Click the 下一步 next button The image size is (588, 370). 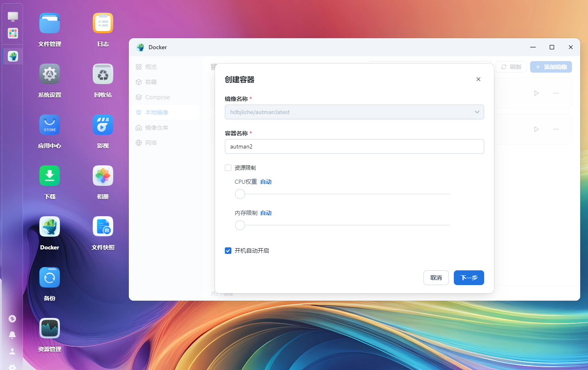pos(469,278)
